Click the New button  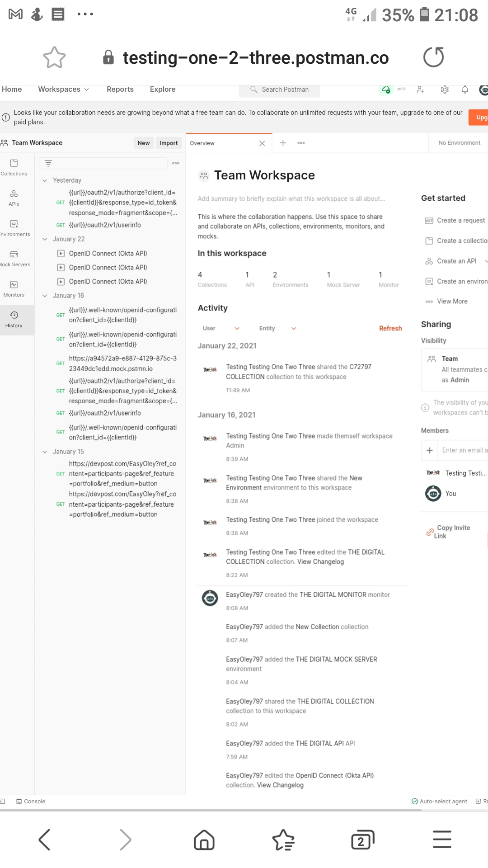(x=144, y=143)
